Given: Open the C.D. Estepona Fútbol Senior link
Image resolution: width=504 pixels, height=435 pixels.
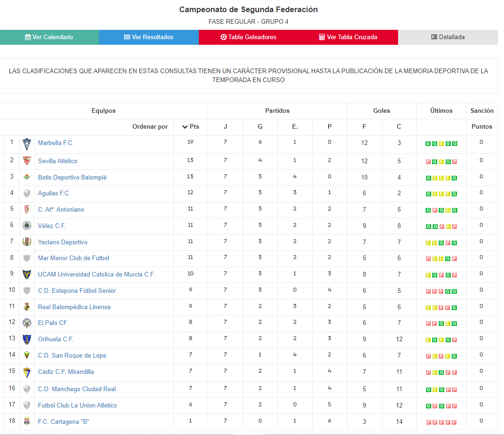Looking at the screenshot, I should click(77, 290).
